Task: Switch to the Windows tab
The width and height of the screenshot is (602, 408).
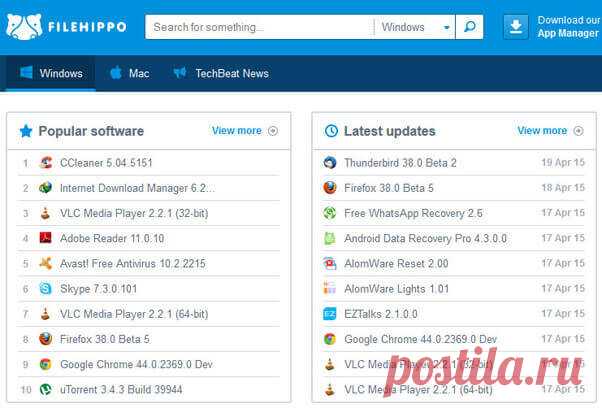Action: click(51, 73)
